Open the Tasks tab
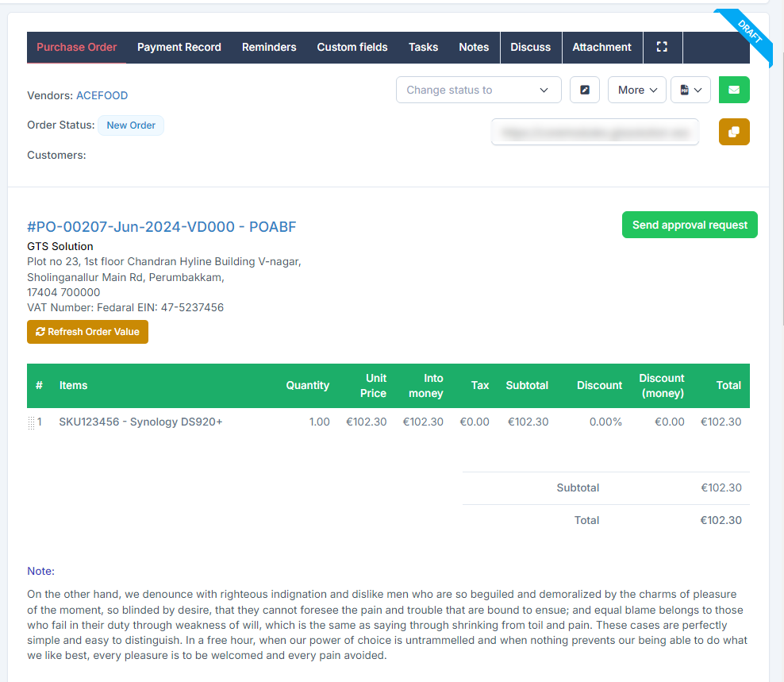 [423, 47]
